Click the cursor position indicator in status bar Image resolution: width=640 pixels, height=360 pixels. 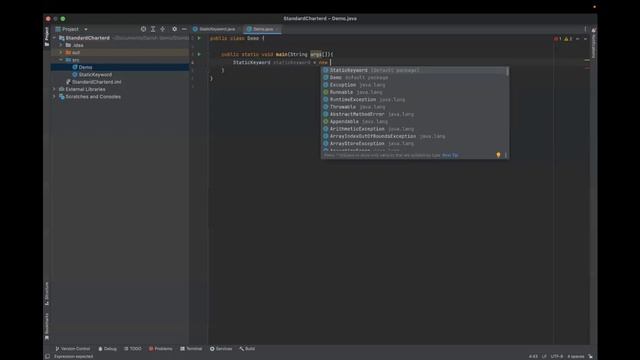[533, 356]
